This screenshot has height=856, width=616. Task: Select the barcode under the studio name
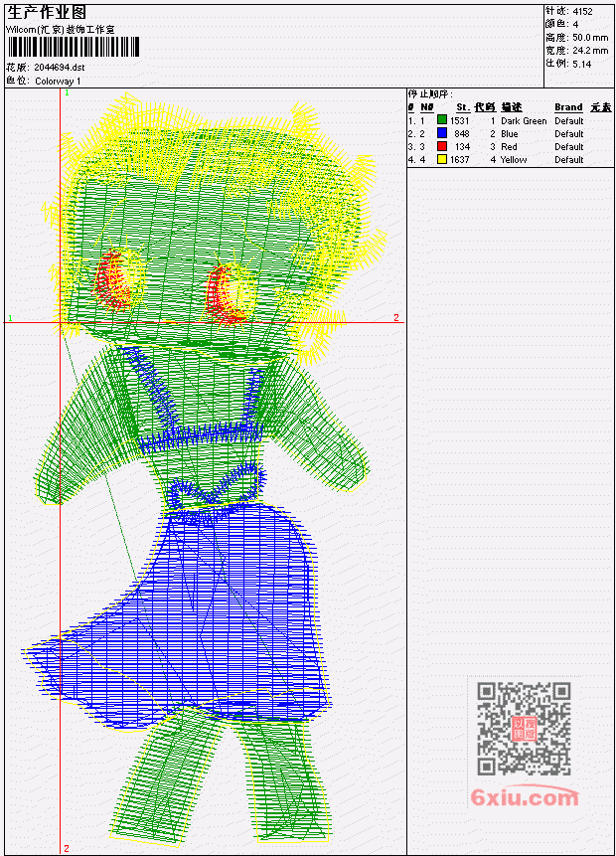(x=74, y=48)
